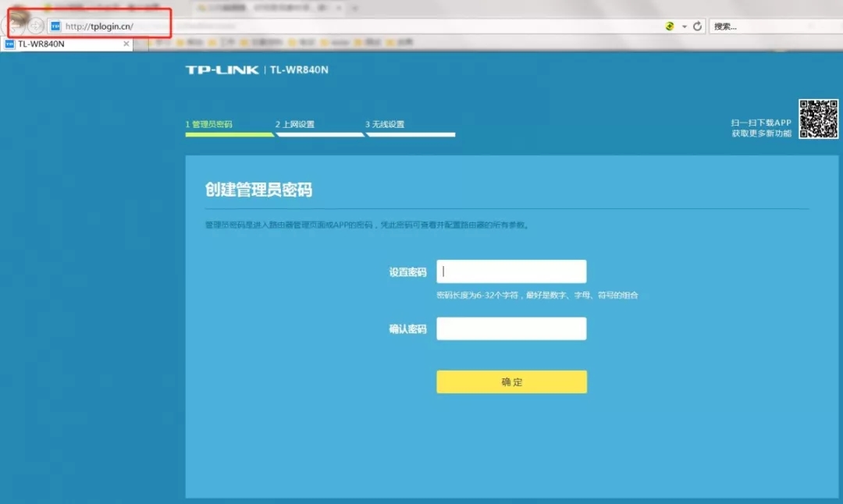Focus the 确认密码 password field

[511, 328]
